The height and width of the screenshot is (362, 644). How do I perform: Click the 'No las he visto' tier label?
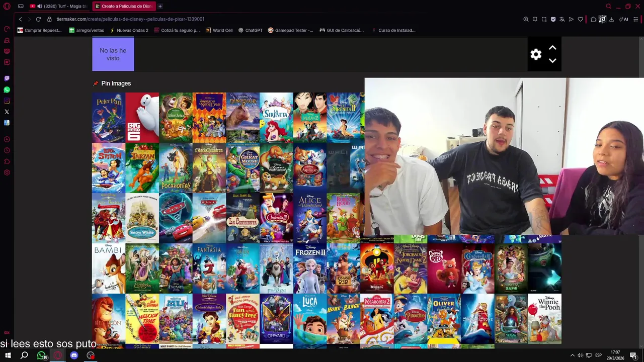tap(113, 54)
